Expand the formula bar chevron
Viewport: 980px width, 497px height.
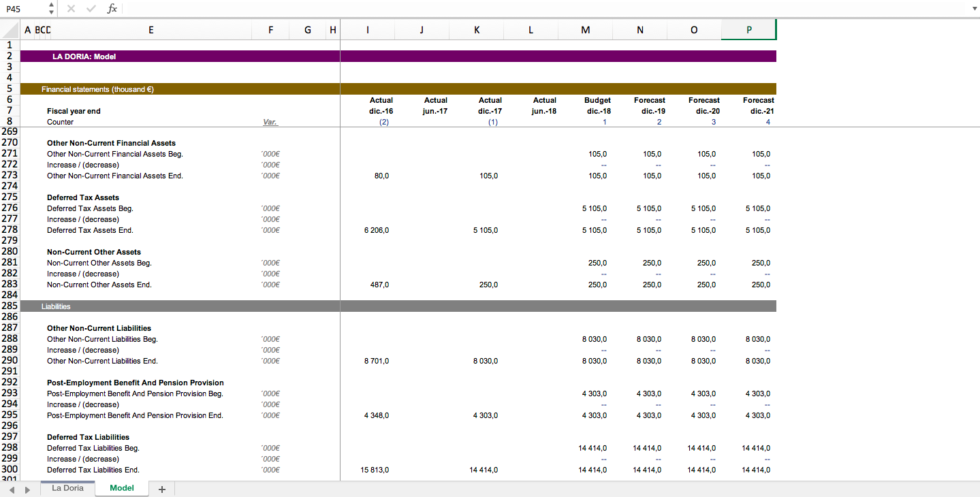point(974,9)
